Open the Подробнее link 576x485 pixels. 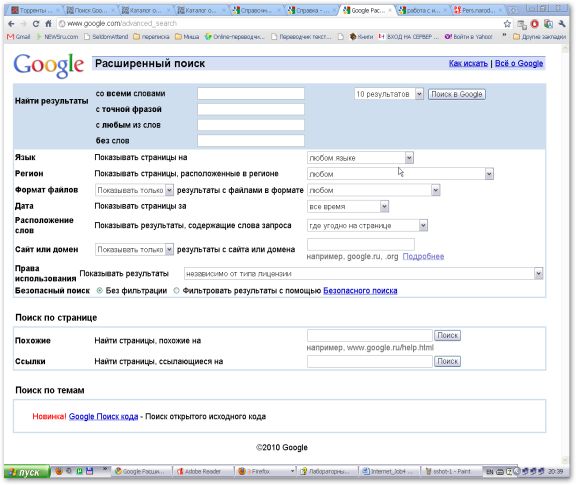coord(423,256)
